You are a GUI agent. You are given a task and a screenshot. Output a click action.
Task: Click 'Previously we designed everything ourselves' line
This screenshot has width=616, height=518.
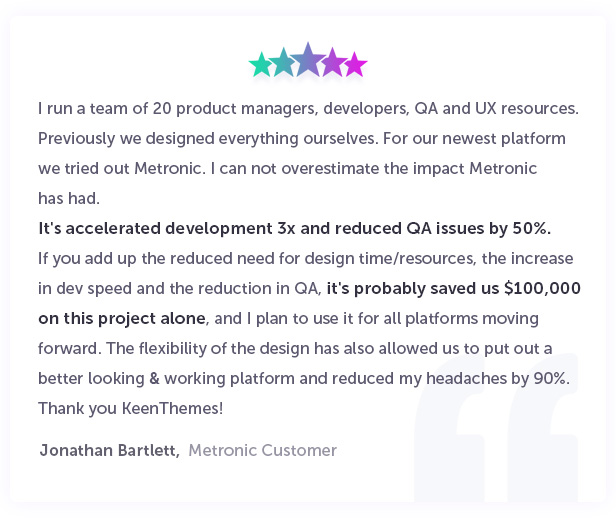pyautogui.click(x=302, y=139)
